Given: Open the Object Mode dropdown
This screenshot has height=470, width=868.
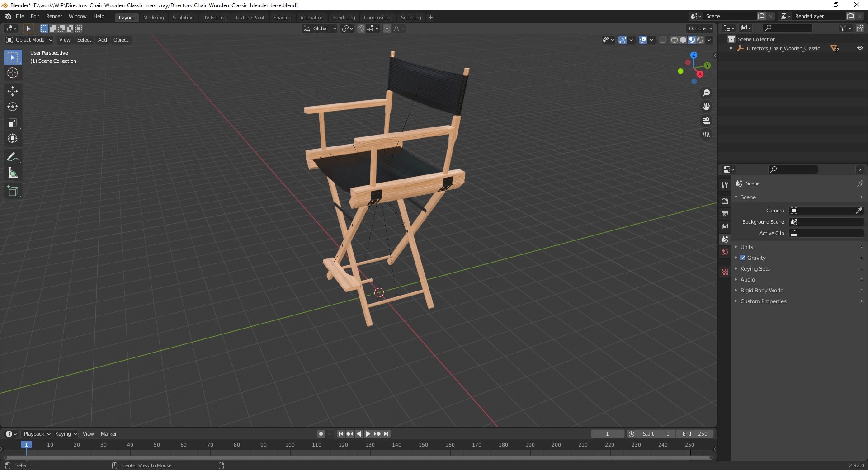Looking at the screenshot, I should pos(29,40).
